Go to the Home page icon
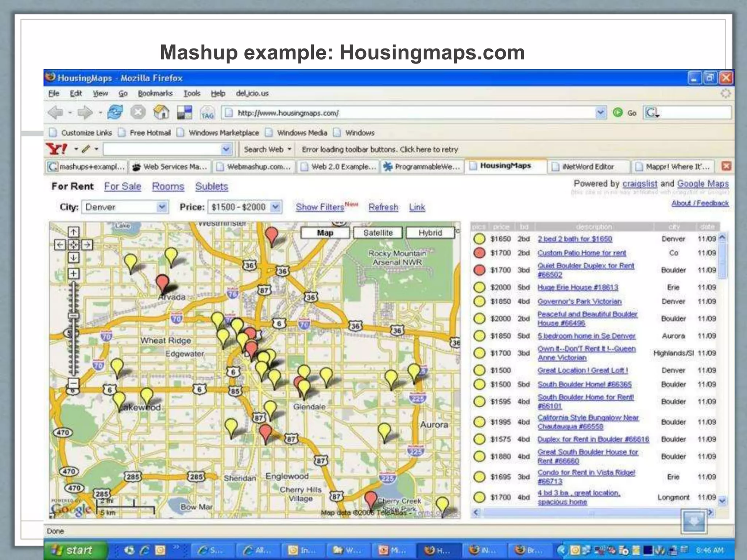Screen dimensions: 747x560 161,112
